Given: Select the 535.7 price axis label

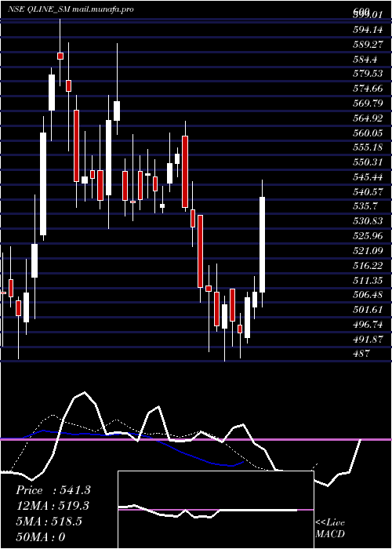Looking at the screenshot, I should tap(365, 206).
